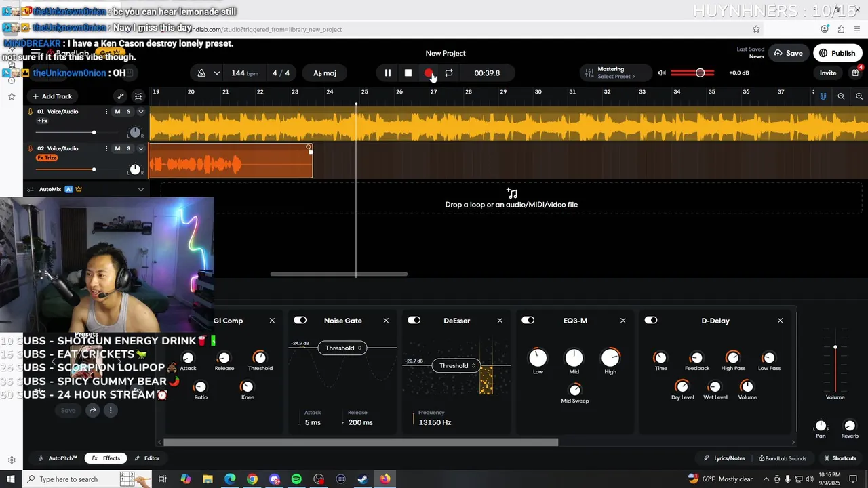The width and height of the screenshot is (868, 488).
Task: Solo track 01 Voice/Audio
Action: tap(128, 112)
